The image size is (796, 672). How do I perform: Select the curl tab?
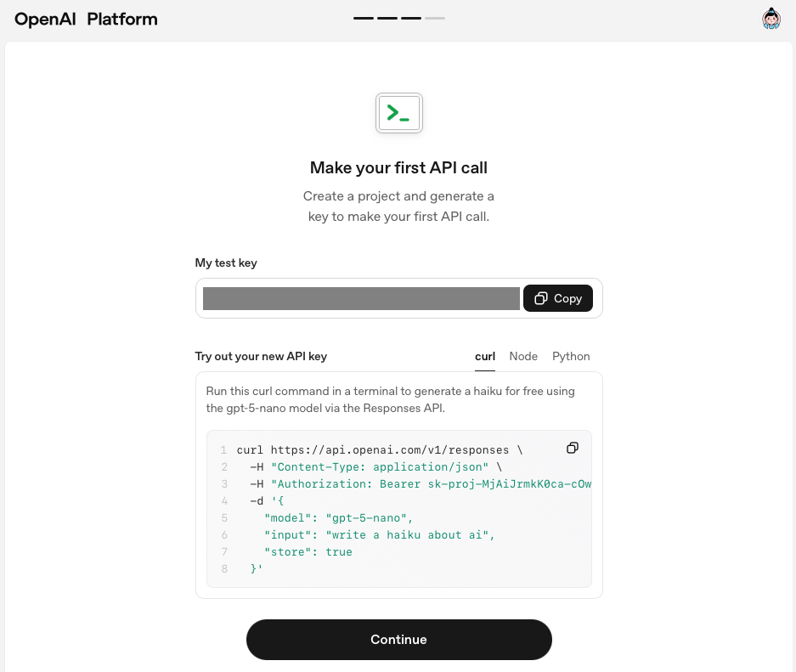pos(485,356)
